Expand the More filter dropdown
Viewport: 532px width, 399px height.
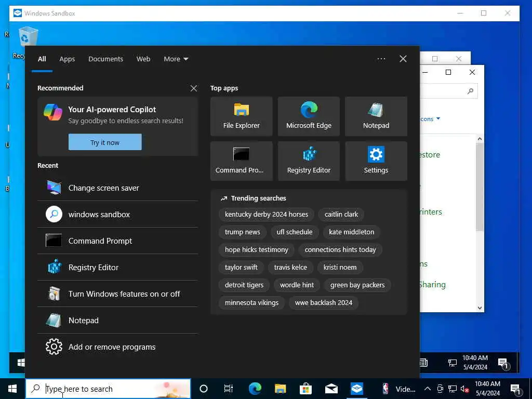[x=176, y=59]
